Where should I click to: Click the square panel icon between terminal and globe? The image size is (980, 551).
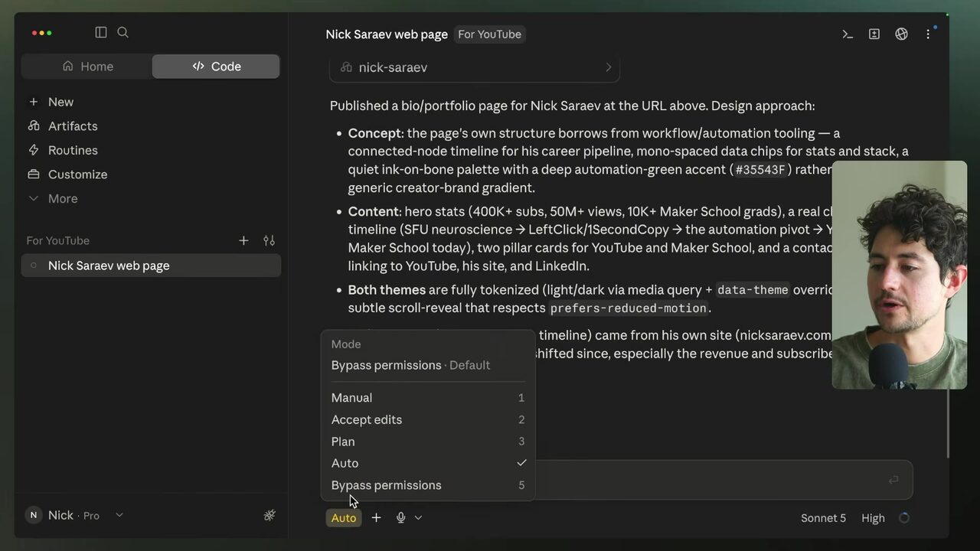point(874,34)
